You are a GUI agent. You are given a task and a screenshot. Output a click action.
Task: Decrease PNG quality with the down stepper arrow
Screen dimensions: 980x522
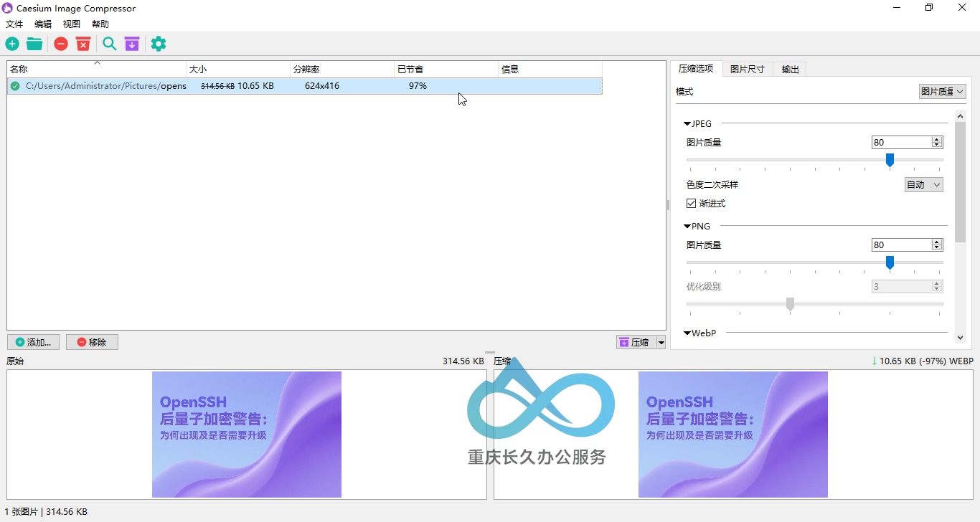pos(937,248)
